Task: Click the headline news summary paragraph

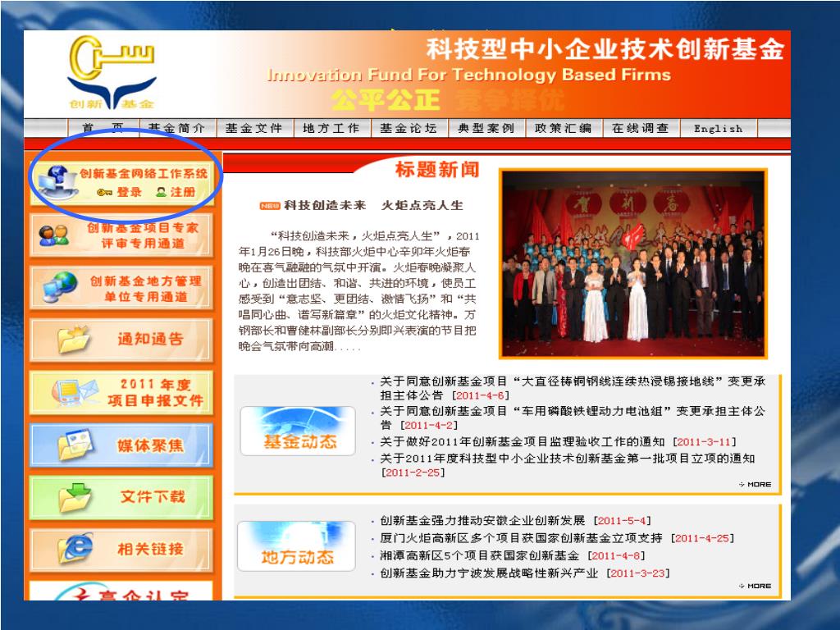Action: pyautogui.click(x=358, y=291)
